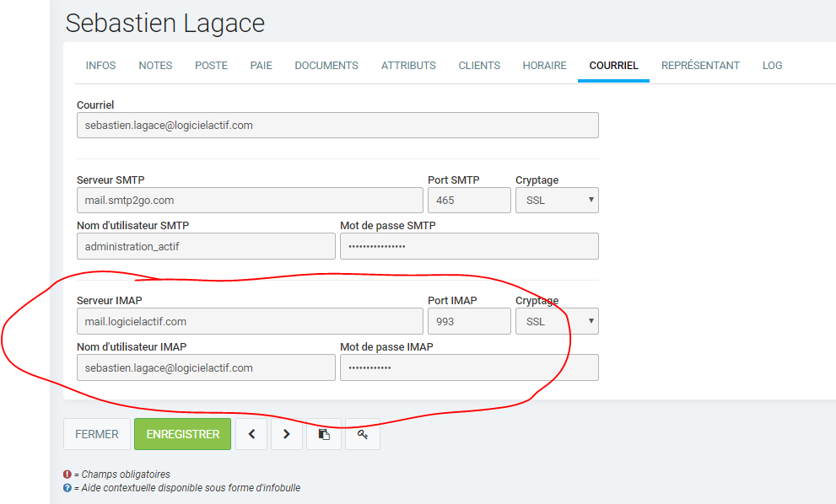
Task: Click the Port IMAP field
Action: tap(469, 321)
